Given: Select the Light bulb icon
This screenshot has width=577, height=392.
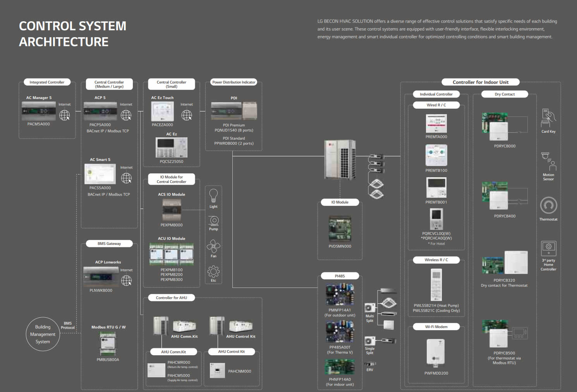Looking at the screenshot, I should (213, 196).
